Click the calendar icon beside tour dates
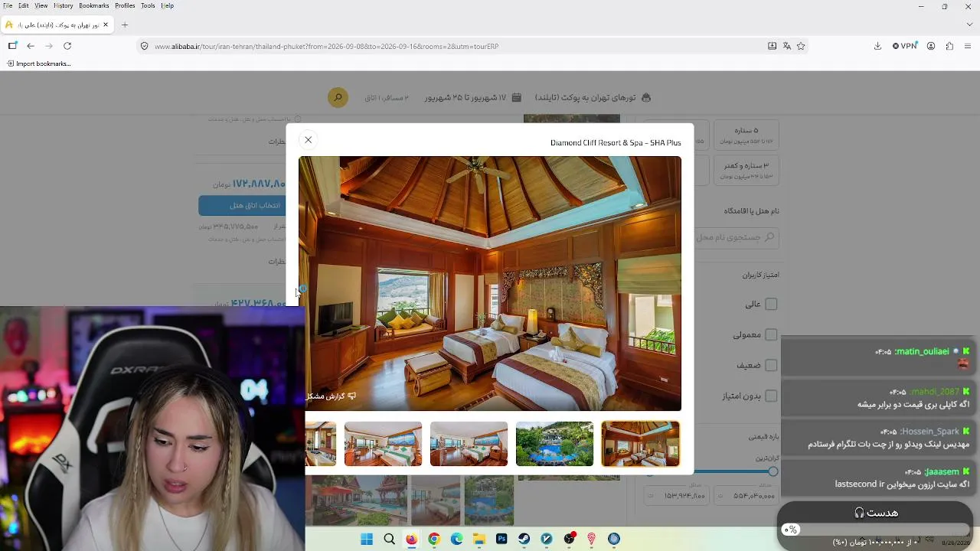The height and width of the screenshot is (551, 980). tap(517, 98)
